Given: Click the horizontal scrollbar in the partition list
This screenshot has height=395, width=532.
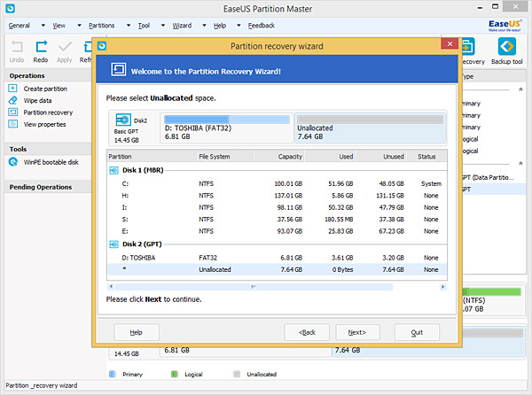Looking at the screenshot, I should [254, 287].
